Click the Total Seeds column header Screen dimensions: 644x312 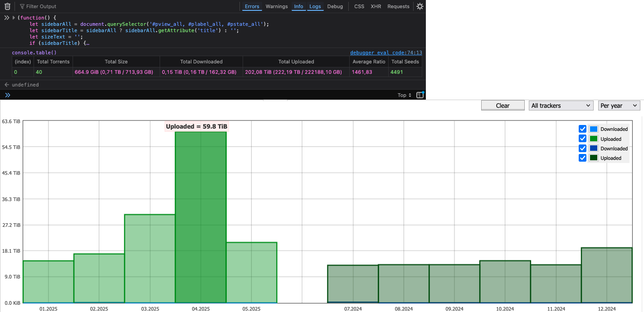[405, 62]
